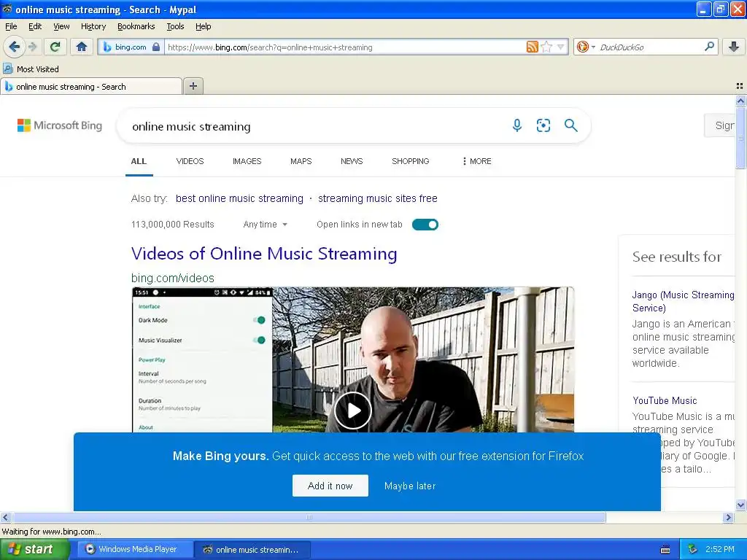Screen dimensions: 747x560
Task: Switch to the MAPS results tab
Action: [x=301, y=161]
